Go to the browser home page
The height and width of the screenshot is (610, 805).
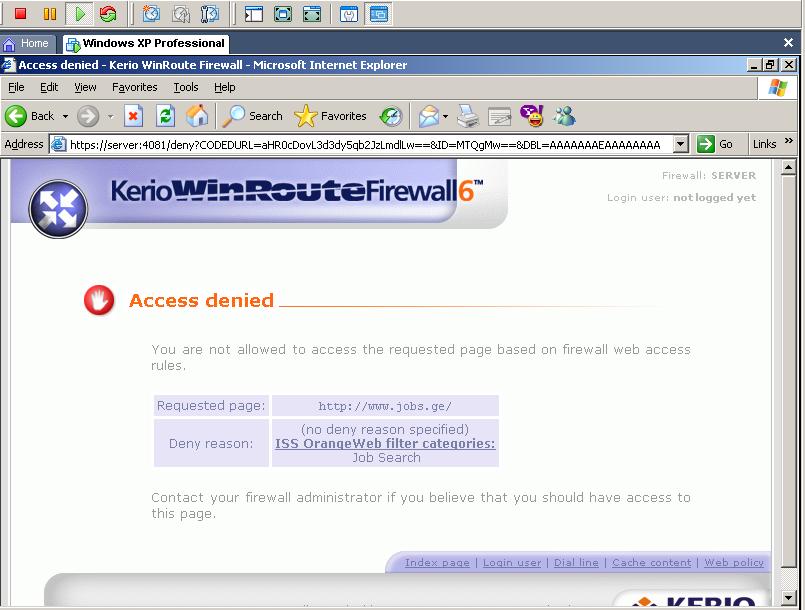click(197, 116)
